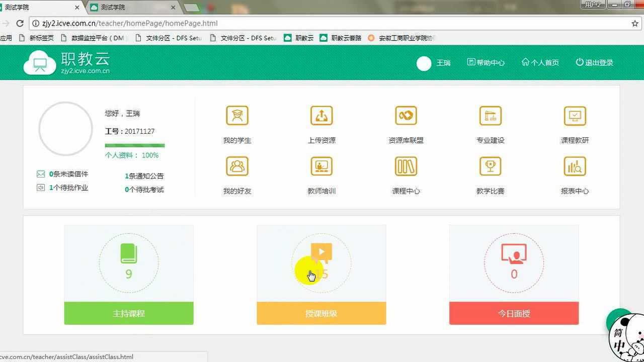Click the 主持课程 green button
644x362 pixels.
pyautogui.click(x=129, y=313)
